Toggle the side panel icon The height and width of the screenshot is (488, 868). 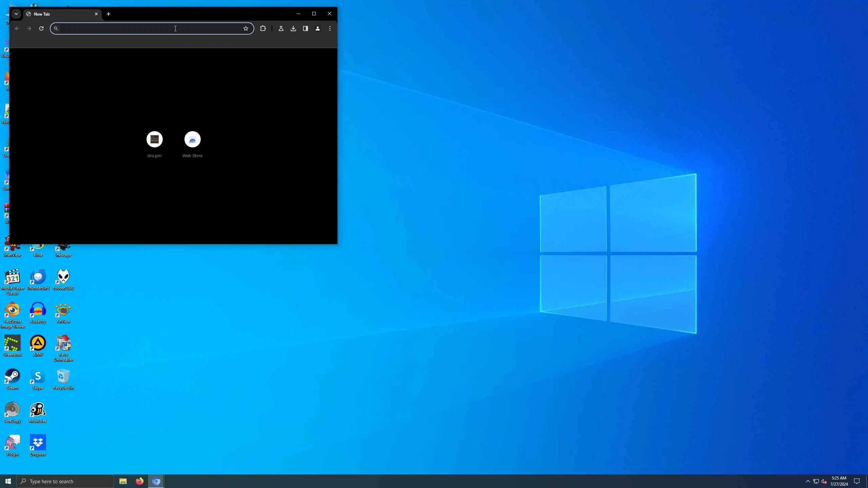click(x=305, y=28)
